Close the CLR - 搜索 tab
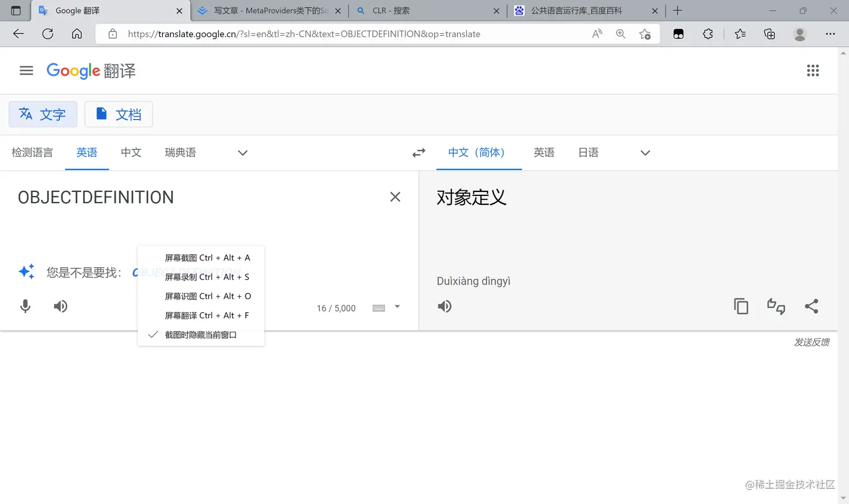This screenshot has width=849, height=504. pos(496,11)
